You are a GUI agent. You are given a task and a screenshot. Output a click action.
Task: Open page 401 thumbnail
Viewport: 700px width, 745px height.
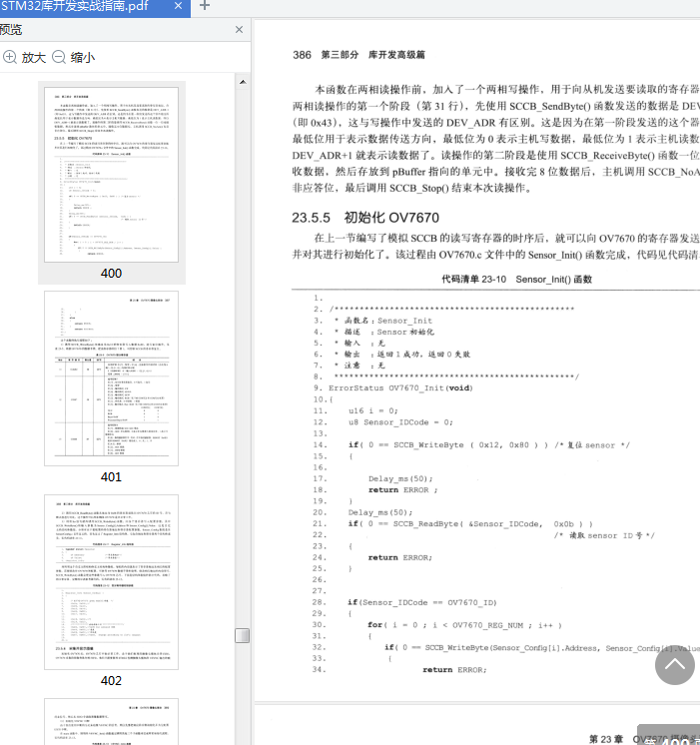[111, 378]
